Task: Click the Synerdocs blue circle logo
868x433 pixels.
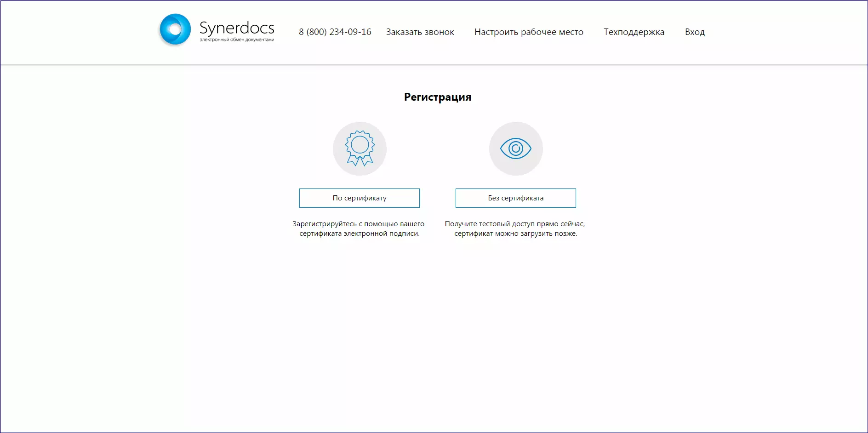Action: [x=175, y=29]
